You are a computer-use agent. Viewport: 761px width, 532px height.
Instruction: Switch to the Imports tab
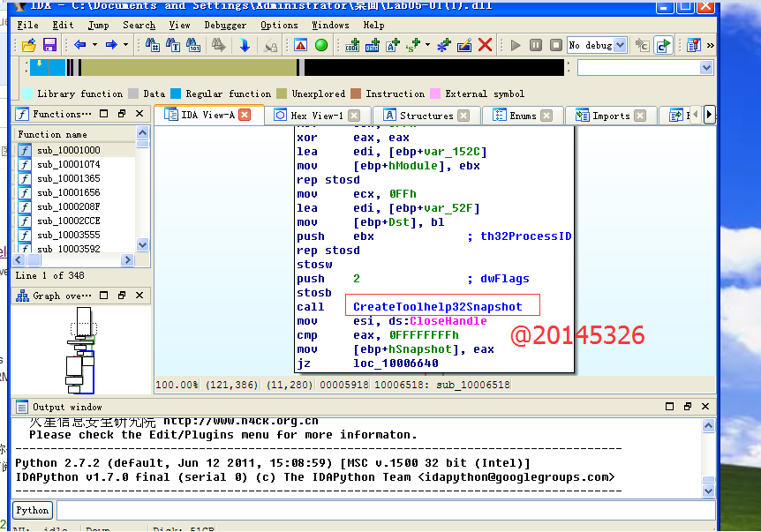click(x=610, y=116)
